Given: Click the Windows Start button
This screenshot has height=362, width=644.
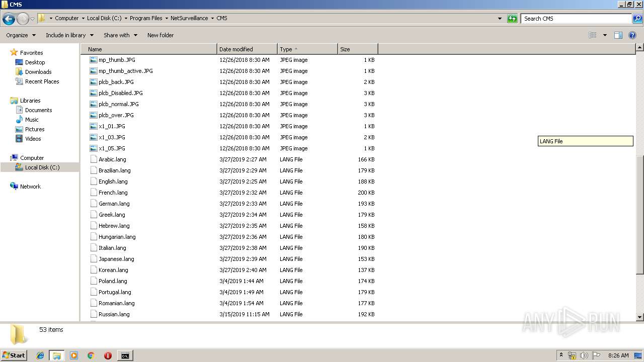Looking at the screenshot, I should (x=14, y=355).
